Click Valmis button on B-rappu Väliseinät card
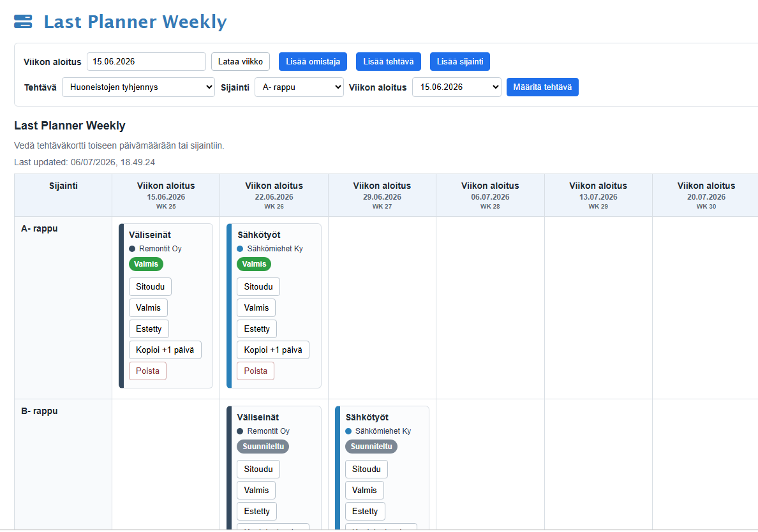The width and height of the screenshot is (758, 532). [x=256, y=490]
